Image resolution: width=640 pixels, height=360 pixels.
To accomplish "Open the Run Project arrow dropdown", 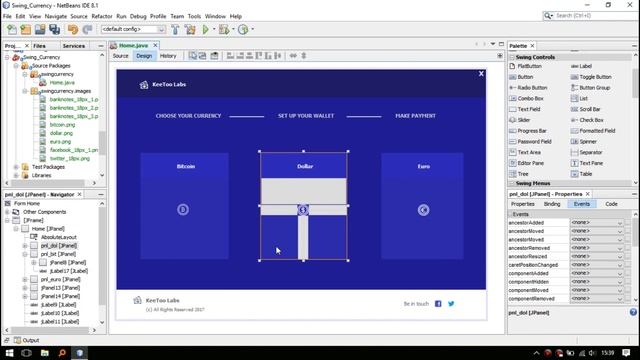I will 213,29.
